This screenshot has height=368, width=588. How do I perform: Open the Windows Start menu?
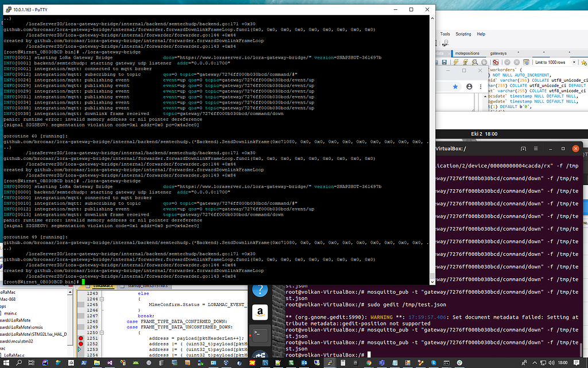click(x=6, y=363)
